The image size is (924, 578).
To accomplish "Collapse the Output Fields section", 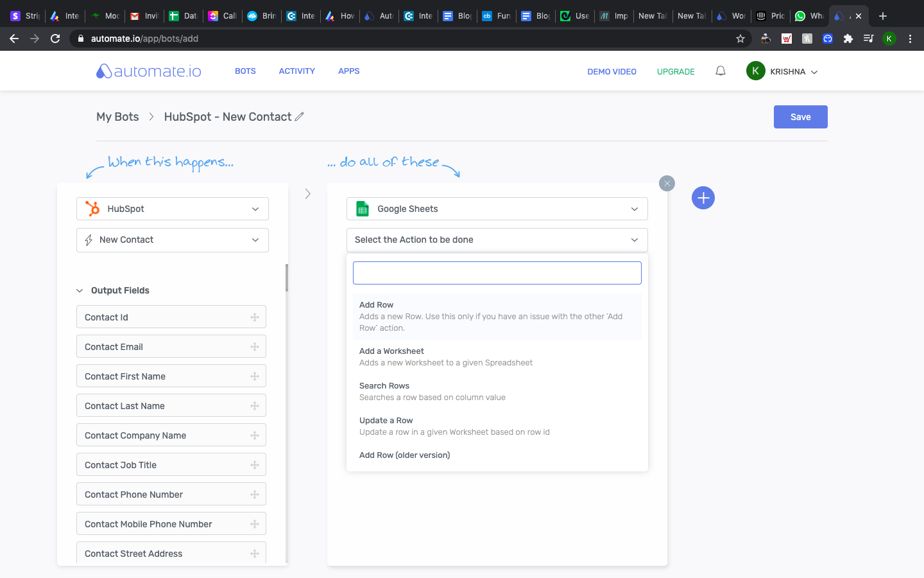I will 80,291.
